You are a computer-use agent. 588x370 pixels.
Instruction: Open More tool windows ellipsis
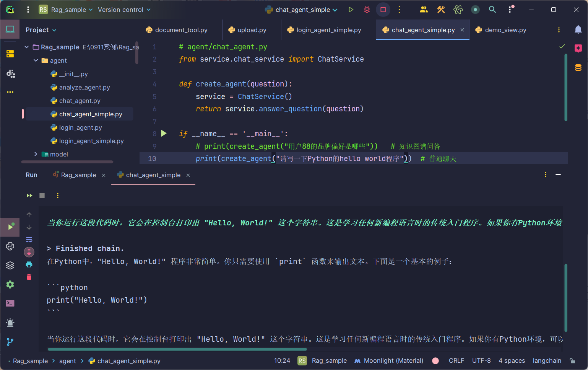click(x=10, y=92)
